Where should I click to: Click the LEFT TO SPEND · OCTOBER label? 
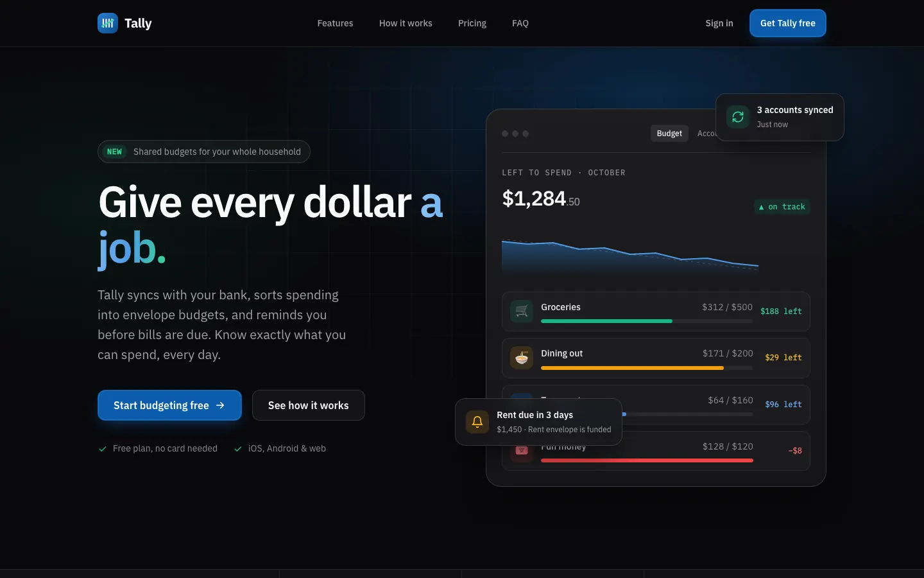(x=563, y=173)
